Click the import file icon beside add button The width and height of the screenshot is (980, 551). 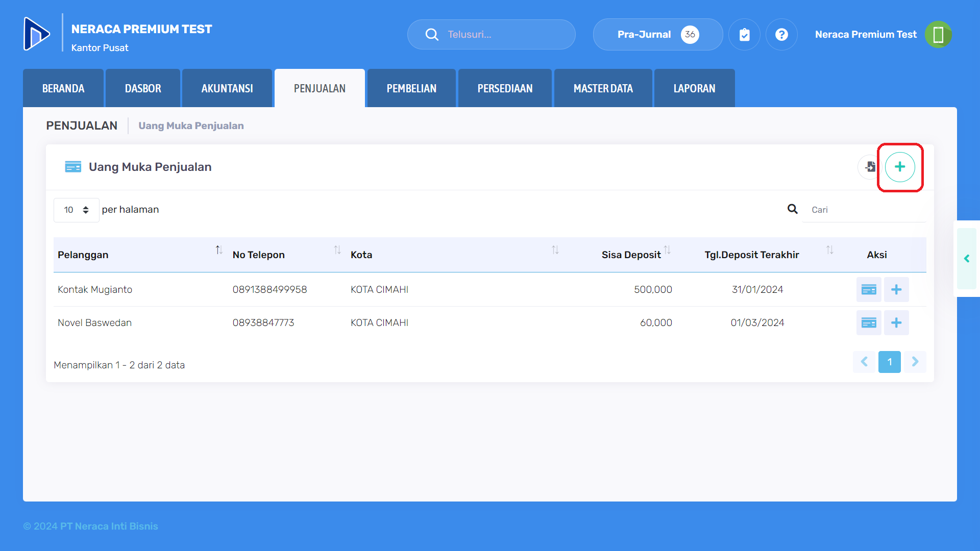pos(870,167)
